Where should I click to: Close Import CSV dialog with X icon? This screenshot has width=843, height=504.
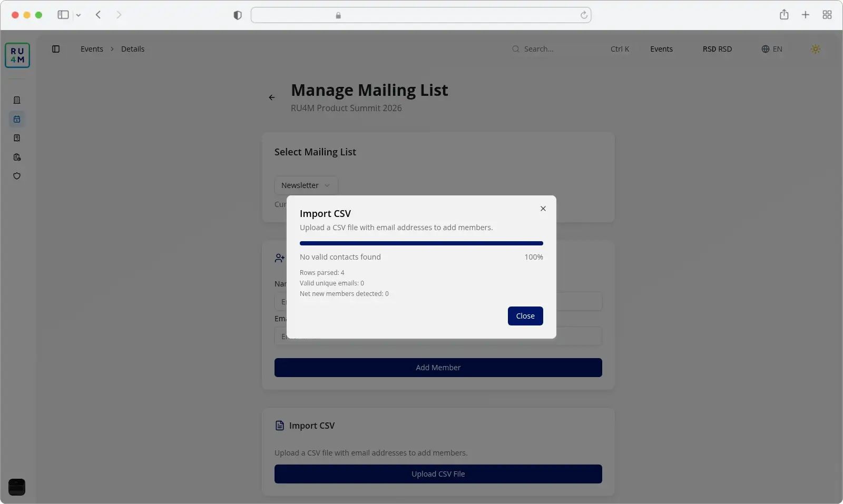[x=543, y=209]
